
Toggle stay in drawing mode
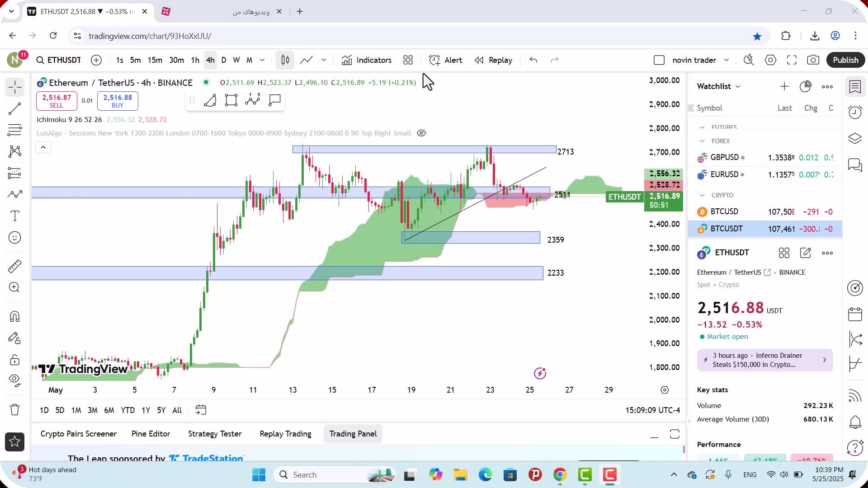[x=15, y=338]
